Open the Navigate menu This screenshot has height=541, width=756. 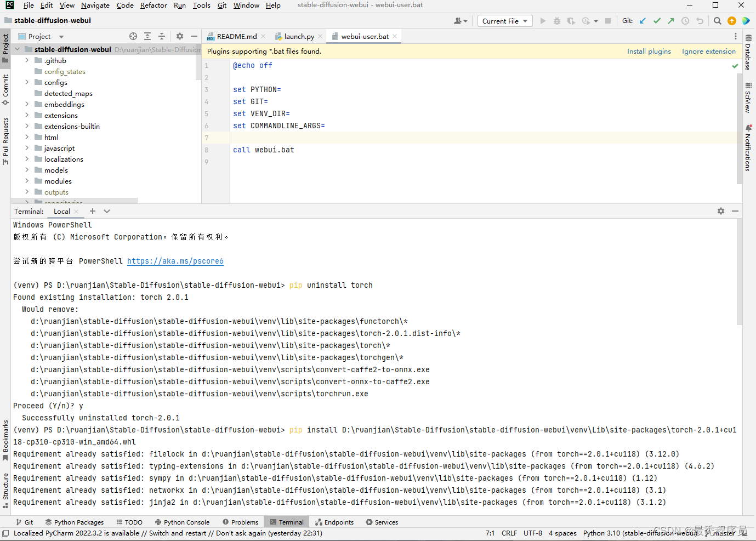pos(95,5)
